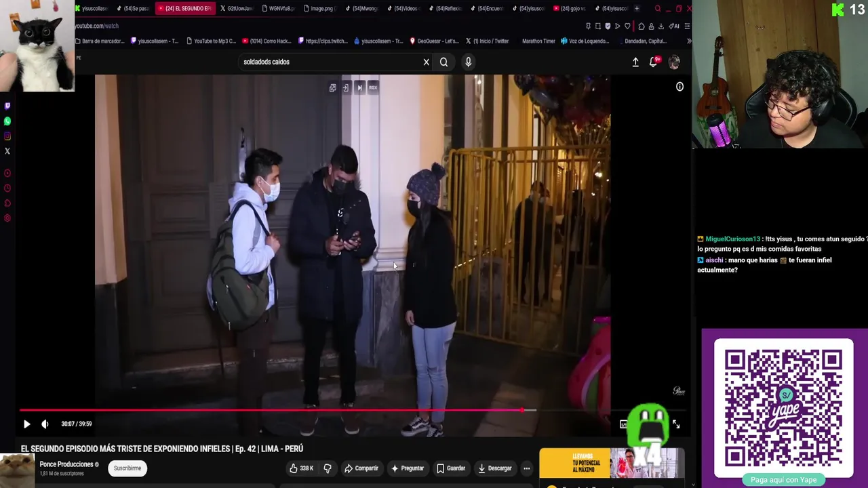
Task: Enter fullscreen mode on the video
Action: click(676, 424)
